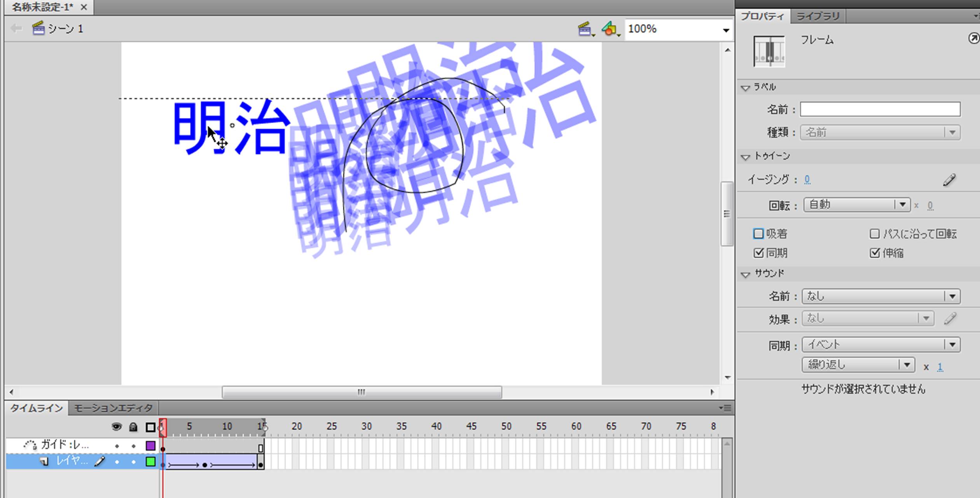Collapse the トゥイーン section

[x=745, y=157]
